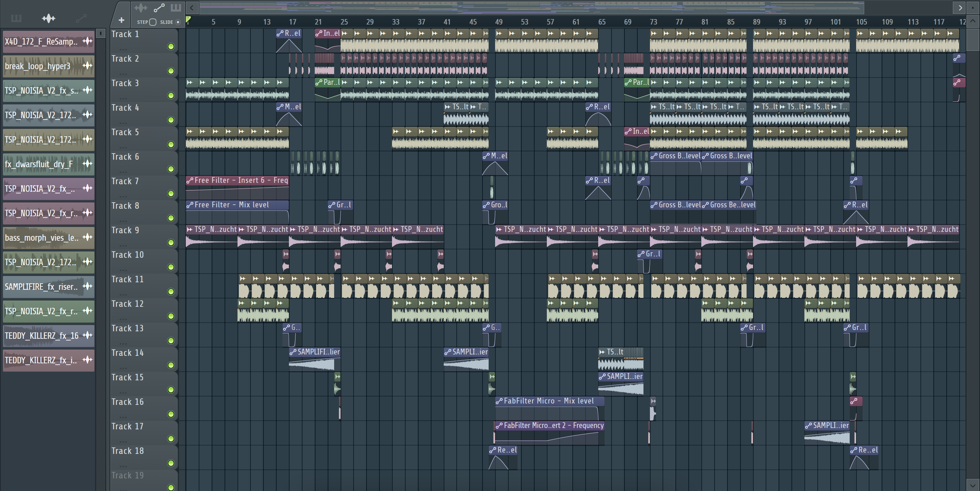Click the waveform icon on fx_dwarsfluit_dry_F

(87, 164)
